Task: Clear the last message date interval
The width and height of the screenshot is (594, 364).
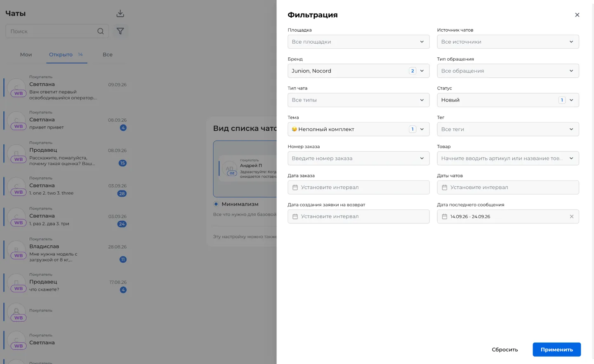Action: click(x=572, y=216)
